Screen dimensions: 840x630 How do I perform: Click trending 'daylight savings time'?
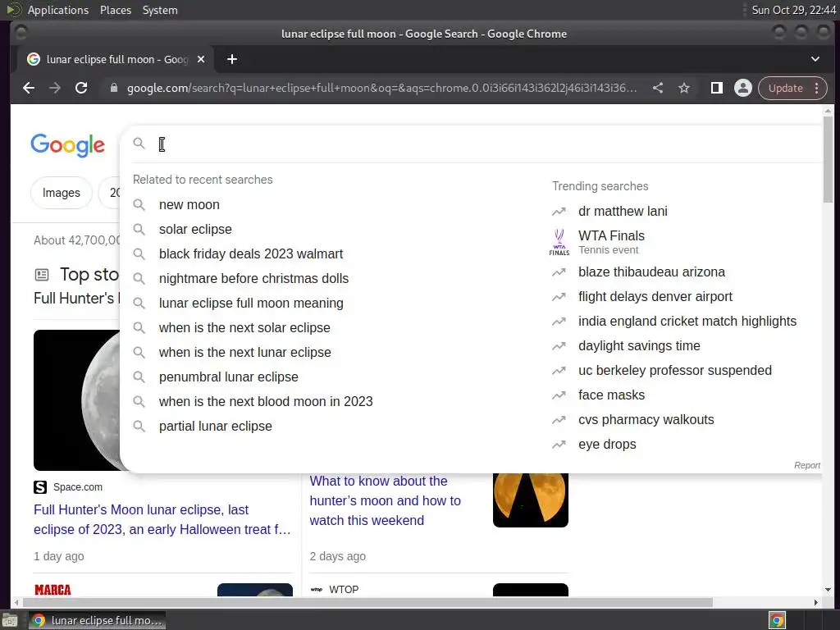(x=639, y=345)
